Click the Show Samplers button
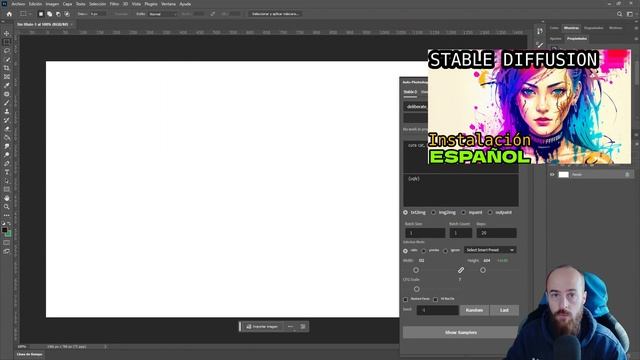 click(461, 333)
